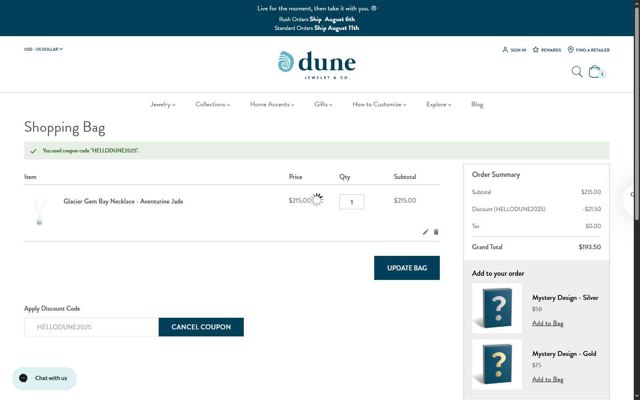The width and height of the screenshot is (640, 400).
Task: Click the Mystery Design - Gold title
Action: click(564, 353)
